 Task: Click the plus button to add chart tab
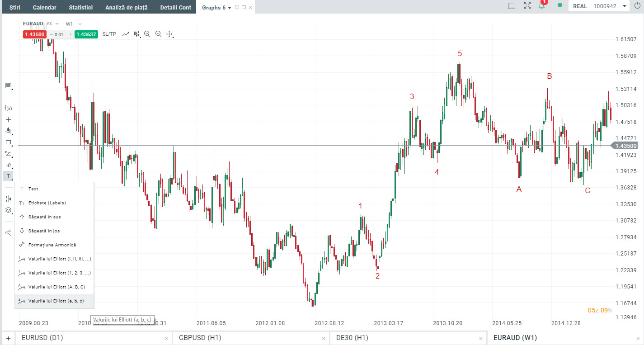[8, 338]
